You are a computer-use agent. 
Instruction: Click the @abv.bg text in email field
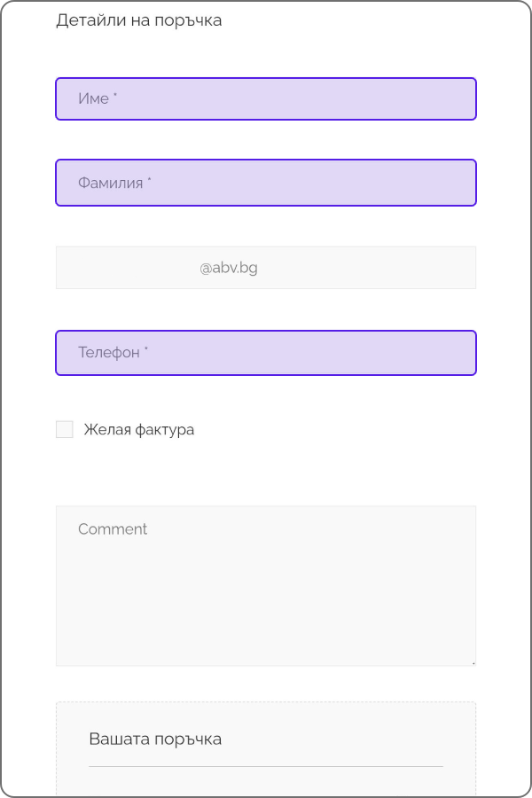[229, 268]
